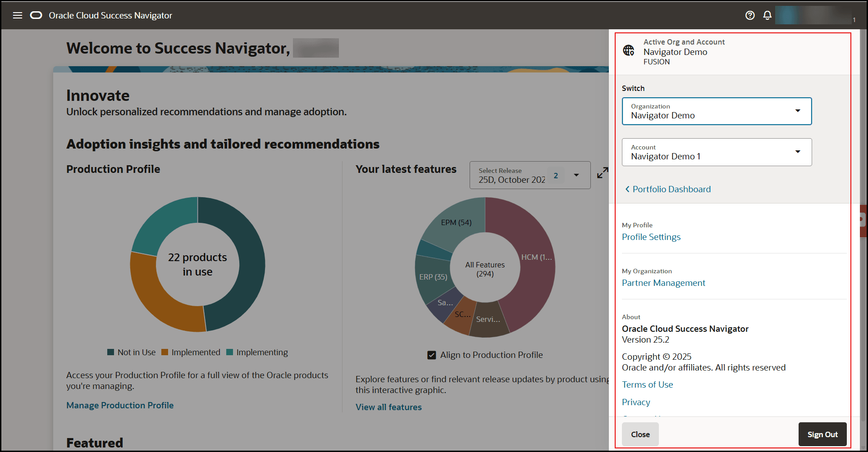Image resolution: width=868 pixels, height=452 pixels.
Task: Select the EPM (54) chart segment
Action: (456, 223)
